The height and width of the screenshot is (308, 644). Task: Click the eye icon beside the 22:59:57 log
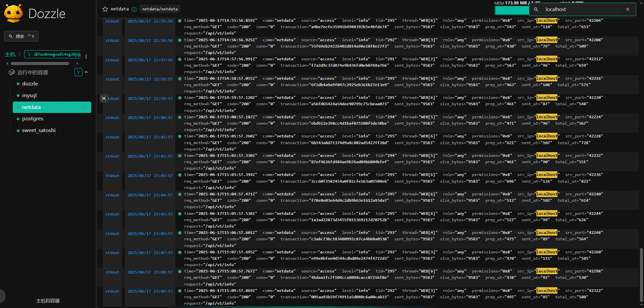point(104,99)
